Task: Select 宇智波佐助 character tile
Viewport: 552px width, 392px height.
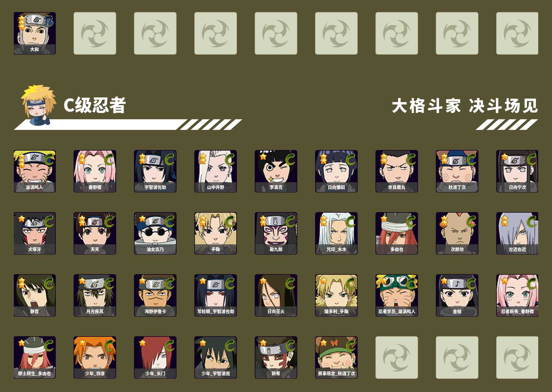Action: pyautogui.click(x=155, y=171)
